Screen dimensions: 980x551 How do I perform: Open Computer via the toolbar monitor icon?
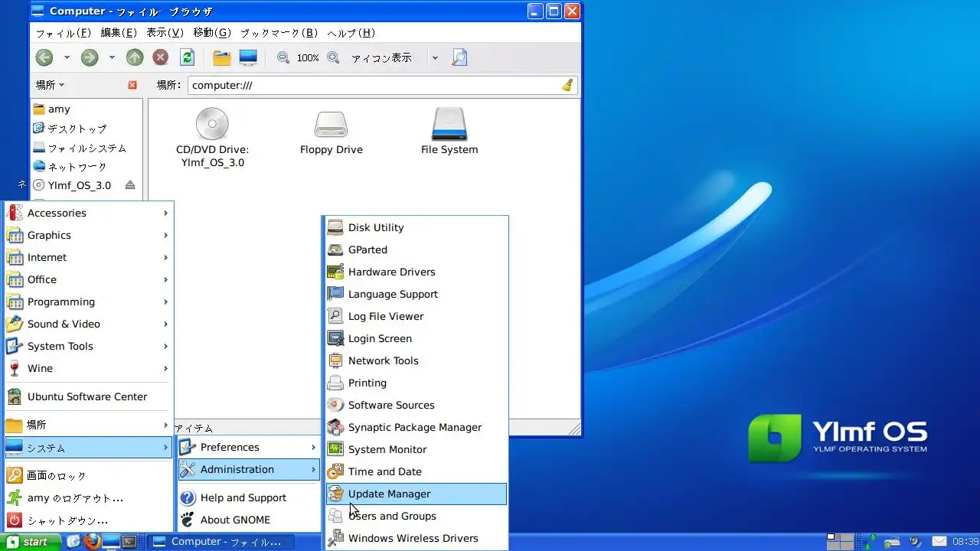[248, 57]
